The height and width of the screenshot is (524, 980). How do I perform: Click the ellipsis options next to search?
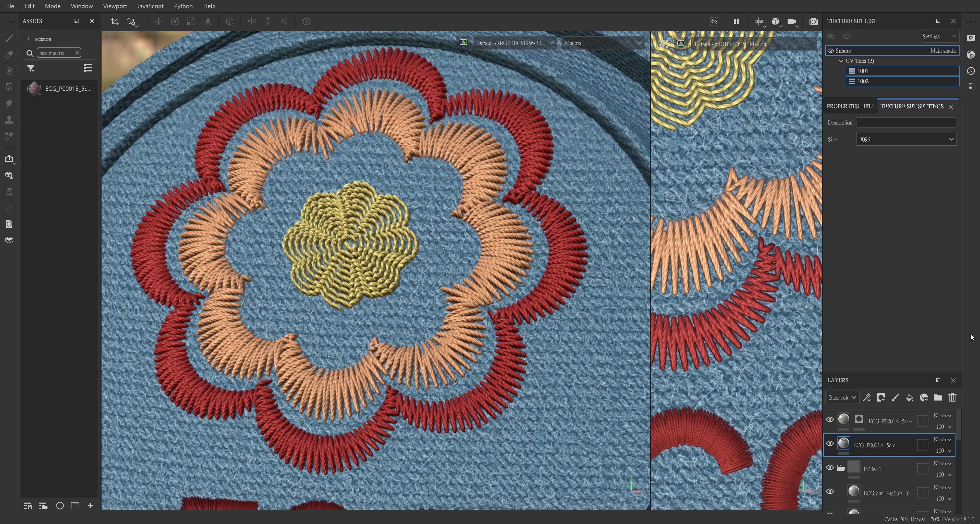pos(88,53)
